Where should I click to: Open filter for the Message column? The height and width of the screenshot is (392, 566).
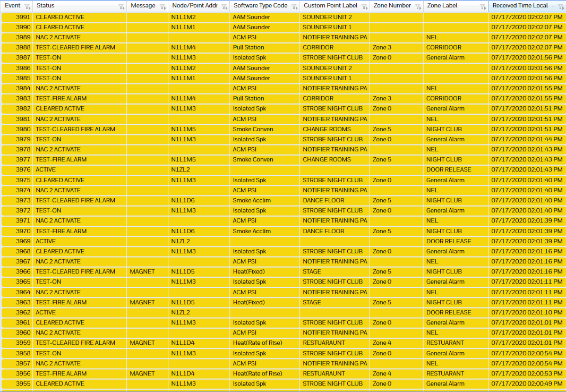click(x=163, y=7)
